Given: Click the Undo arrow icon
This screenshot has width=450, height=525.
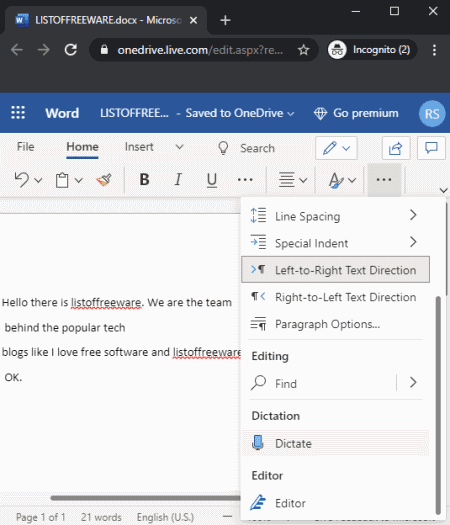Looking at the screenshot, I should point(22,180).
